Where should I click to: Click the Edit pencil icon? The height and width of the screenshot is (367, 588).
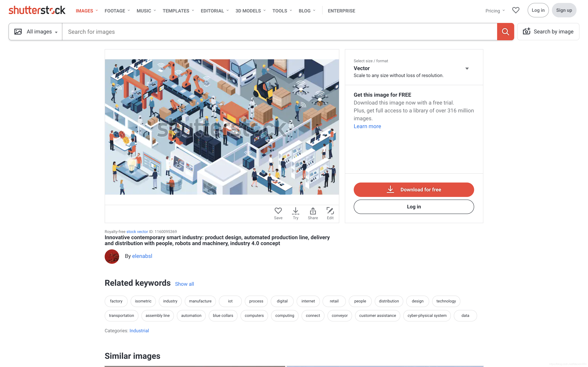pyautogui.click(x=330, y=211)
